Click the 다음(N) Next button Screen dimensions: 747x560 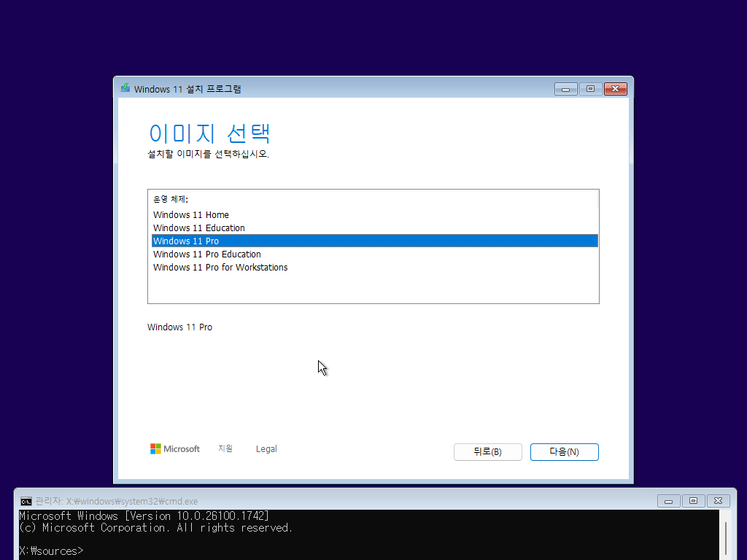(564, 451)
